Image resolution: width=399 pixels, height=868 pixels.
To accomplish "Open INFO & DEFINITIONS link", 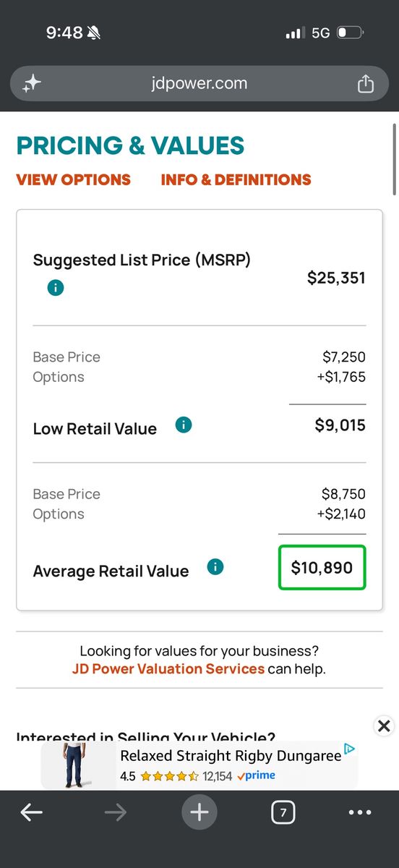I will point(236,179).
